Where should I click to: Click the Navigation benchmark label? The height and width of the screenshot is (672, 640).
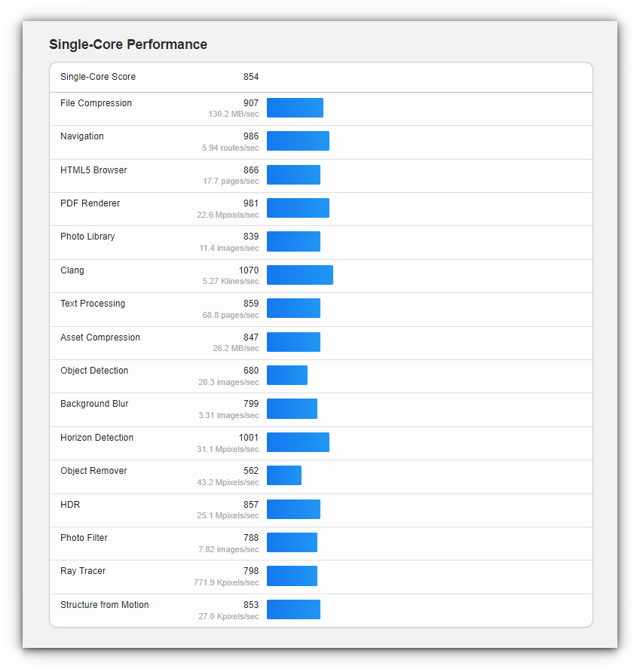pyautogui.click(x=82, y=136)
